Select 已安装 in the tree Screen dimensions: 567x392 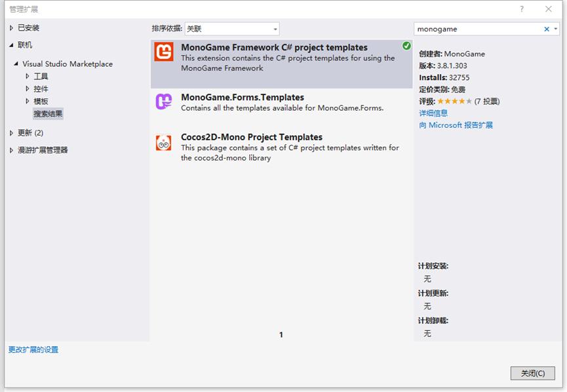tap(29, 28)
